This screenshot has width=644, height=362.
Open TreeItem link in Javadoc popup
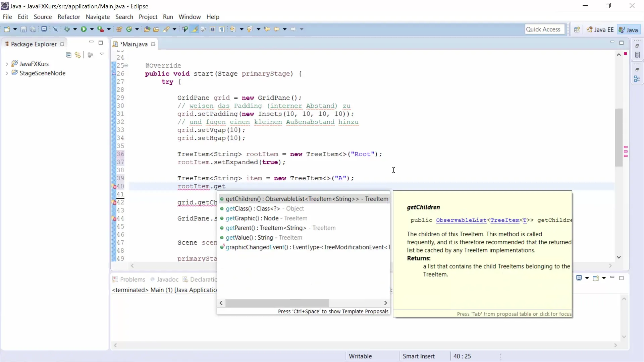pos(505,220)
